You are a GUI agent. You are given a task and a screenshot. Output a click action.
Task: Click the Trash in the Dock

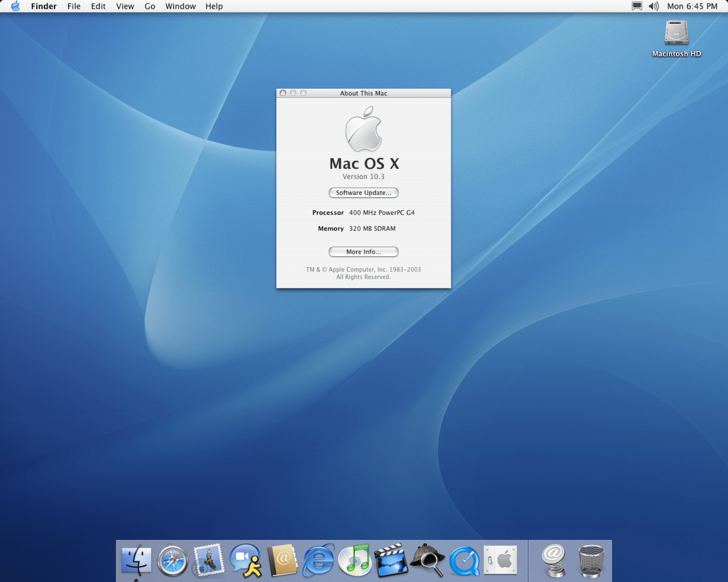tap(591, 561)
